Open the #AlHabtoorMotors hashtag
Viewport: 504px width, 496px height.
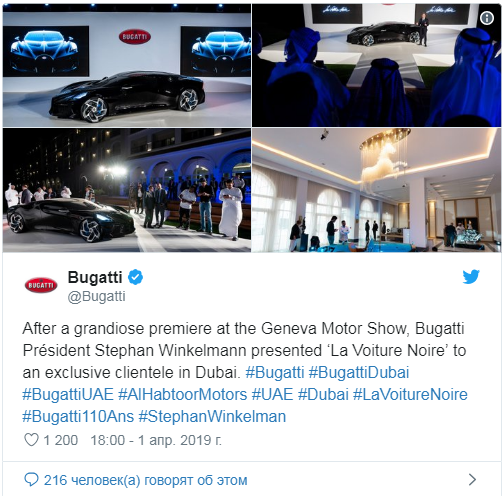tap(183, 395)
